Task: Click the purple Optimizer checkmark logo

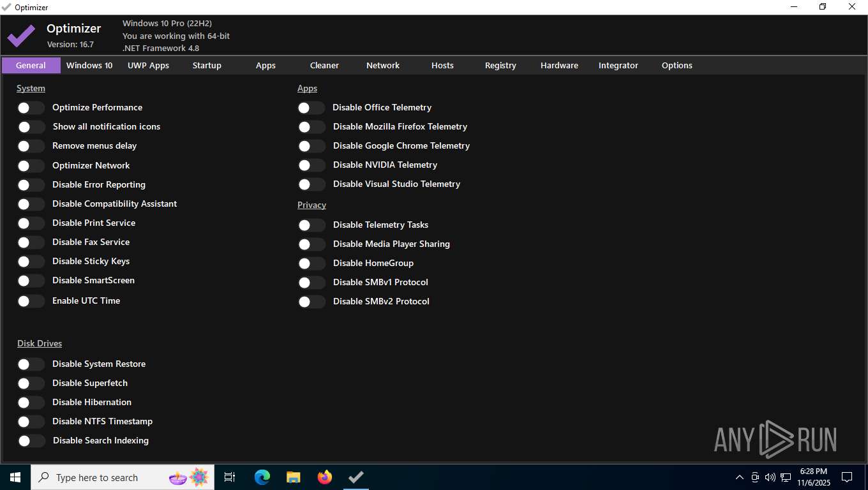Action: tap(21, 36)
